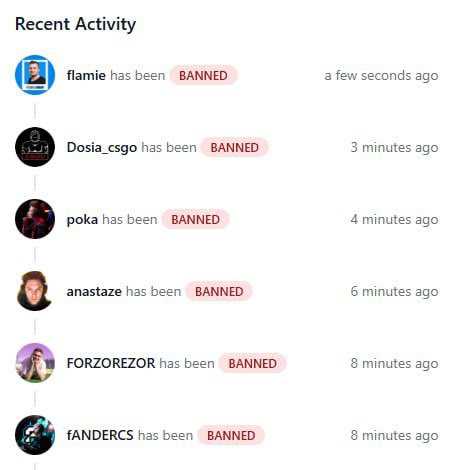Click the 'a few seconds ago' timestamp
The height and width of the screenshot is (470, 449).
pos(381,75)
